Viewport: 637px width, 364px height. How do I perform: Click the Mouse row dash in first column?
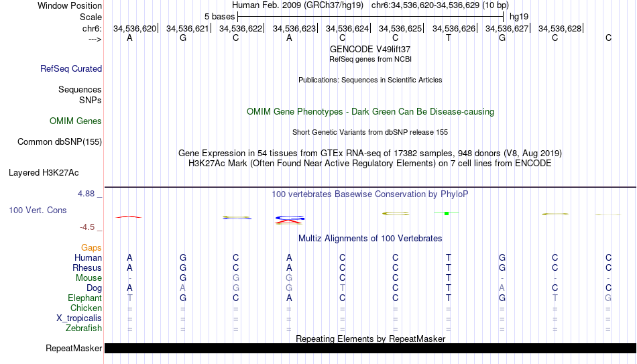pyautogui.click(x=129, y=278)
